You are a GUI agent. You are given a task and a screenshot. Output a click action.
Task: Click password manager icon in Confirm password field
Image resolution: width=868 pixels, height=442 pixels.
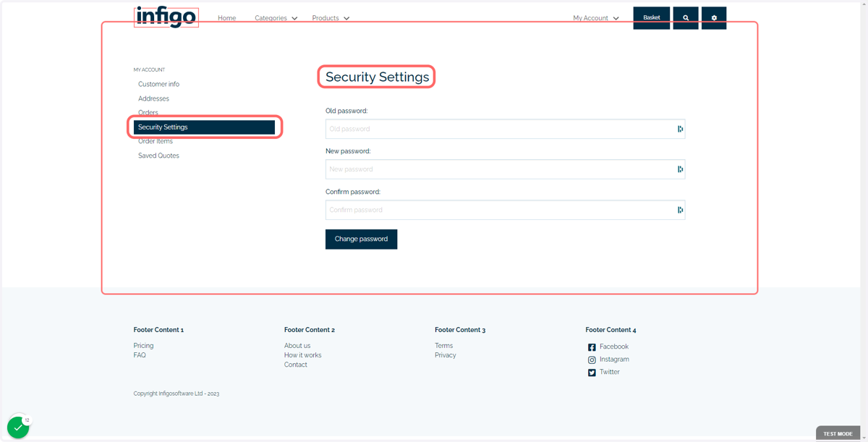pyautogui.click(x=680, y=210)
